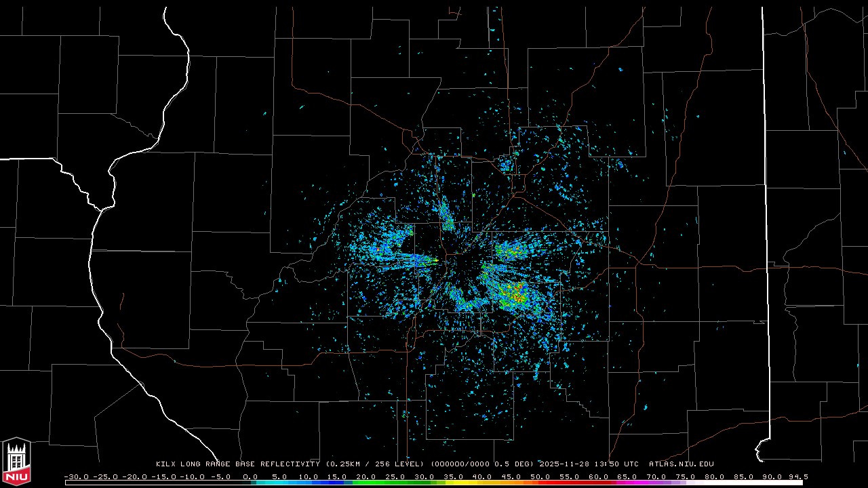Viewport: 868px width, 488px height.
Task: Click the 75.0 scale label
Action: [686, 476]
